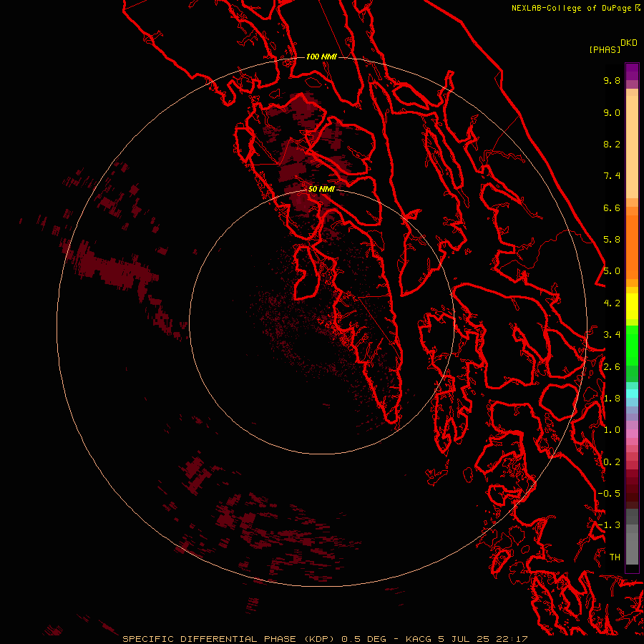This screenshot has width=644, height=644.
Task: Click the 9.0 scale value
Action: coord(612,112)
